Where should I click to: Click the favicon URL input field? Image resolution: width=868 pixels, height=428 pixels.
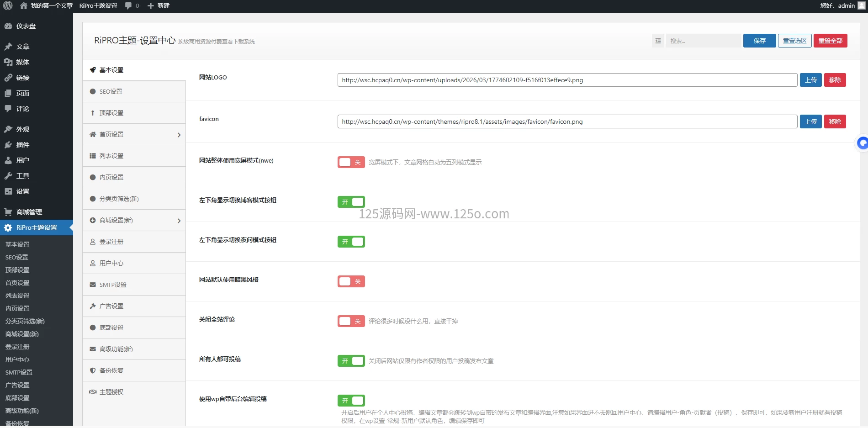tap(567, 122)
